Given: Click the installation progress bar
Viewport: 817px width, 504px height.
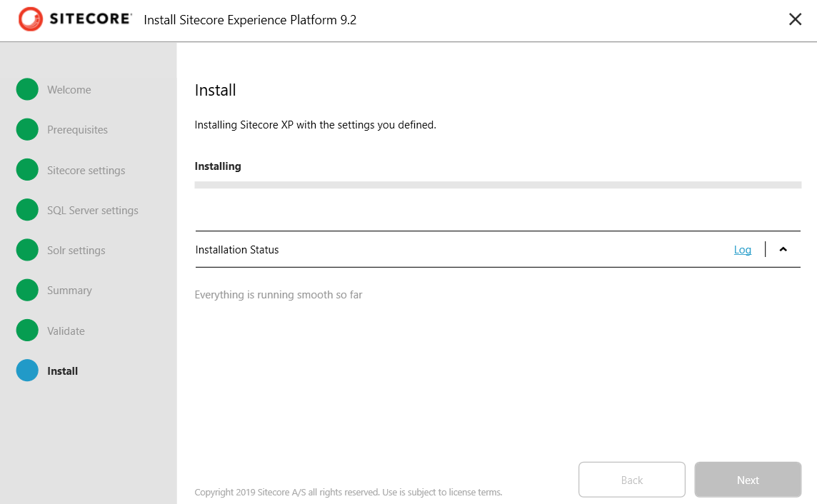Looking at the screenshot, I should pyautogui.click(x=498, y=185).
